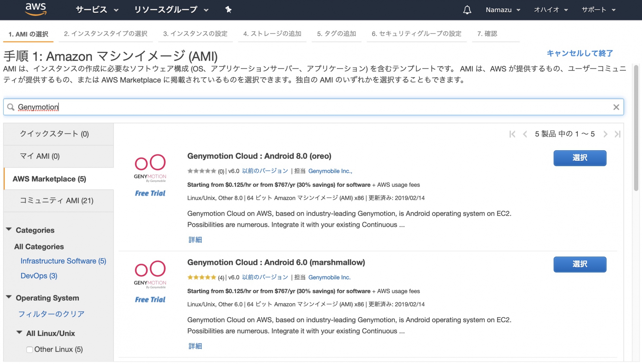
Task: Open the notifications bell
Action: 467,10
